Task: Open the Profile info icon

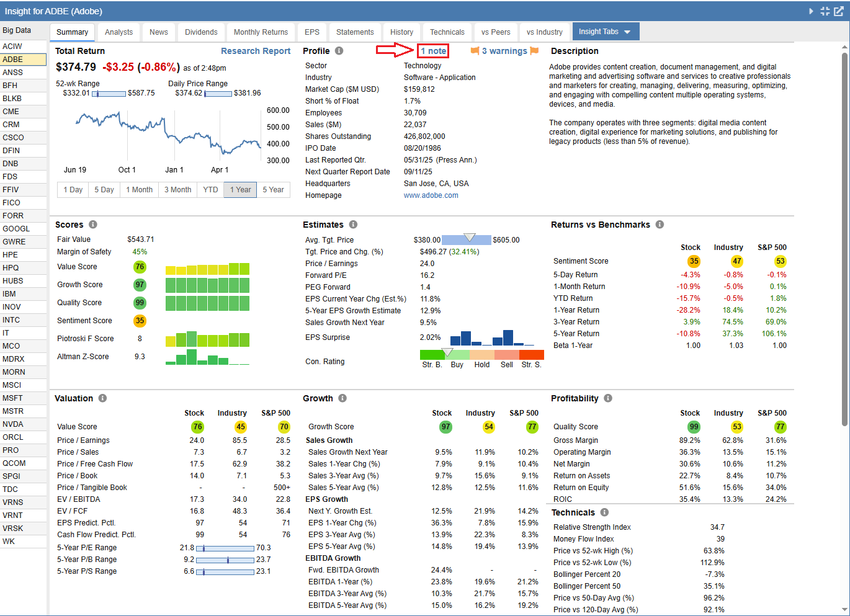Action: (339, 51)
